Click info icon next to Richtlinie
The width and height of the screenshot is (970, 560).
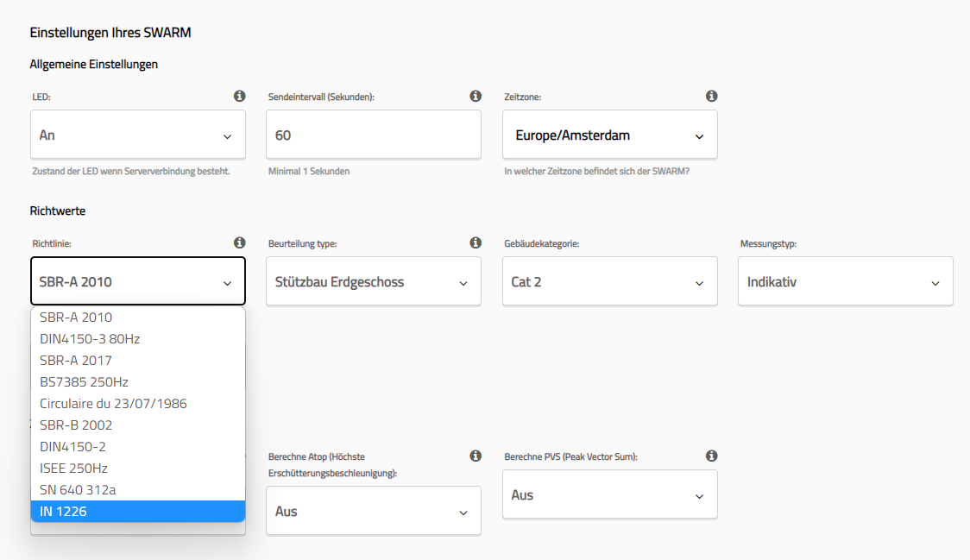[x=240, y=243]
